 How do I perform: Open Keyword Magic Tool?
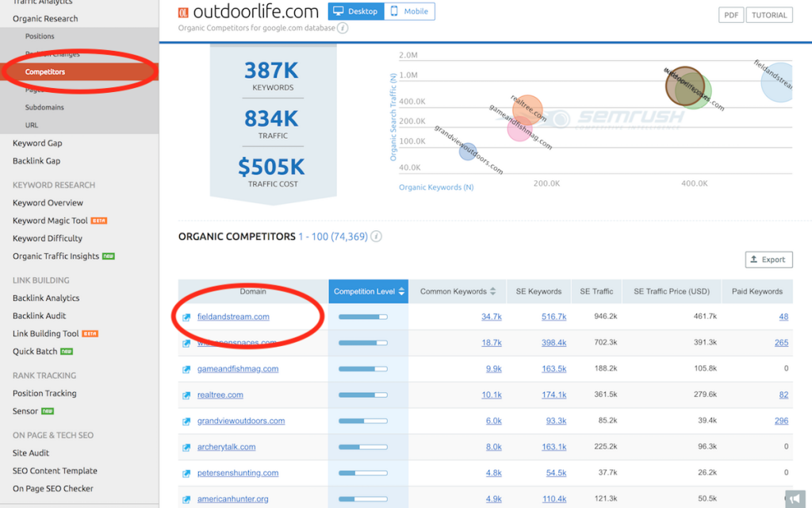point(50,221)
